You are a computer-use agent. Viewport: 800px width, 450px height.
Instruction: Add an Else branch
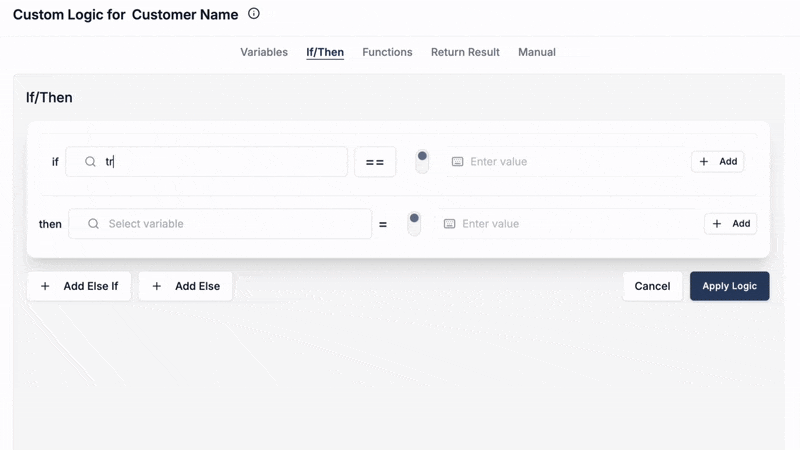(186, 286)
